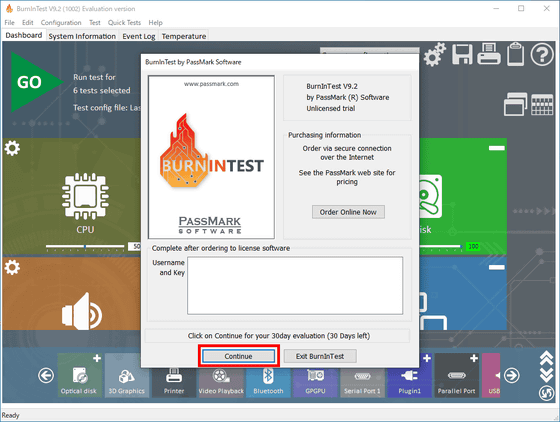The width and height of the screenshot is (560, 422).
Task: Switch to the Dashboard tab
Action: pos(24,35)
